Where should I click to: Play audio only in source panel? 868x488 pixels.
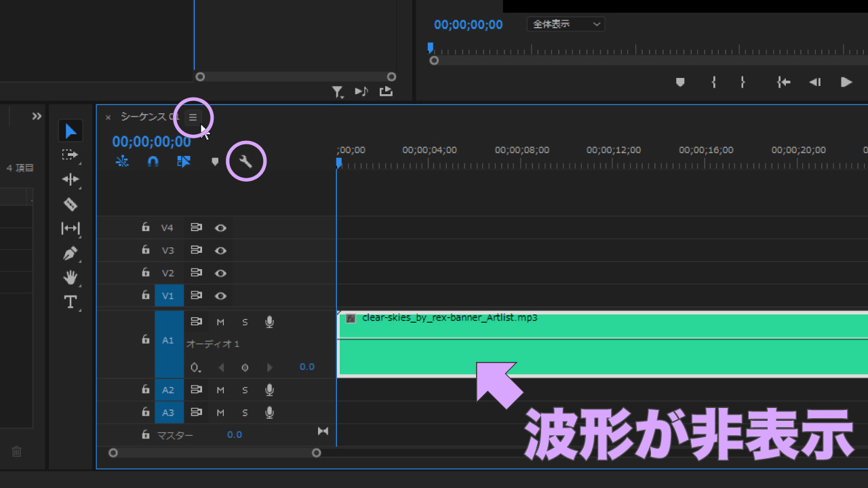click(361, 91)
